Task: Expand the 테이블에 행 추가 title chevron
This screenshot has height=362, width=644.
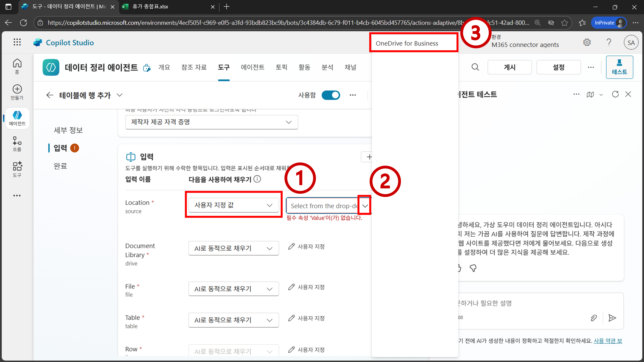Action: 120,95
